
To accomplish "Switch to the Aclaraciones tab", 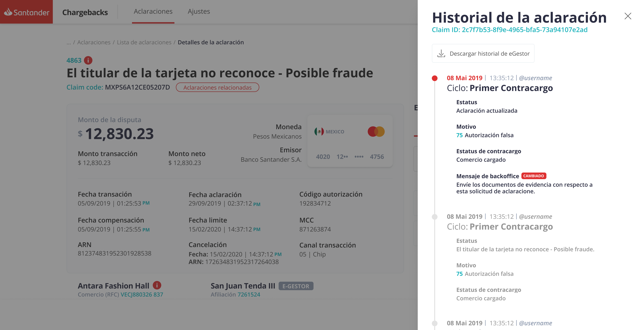I will (153, 12).
